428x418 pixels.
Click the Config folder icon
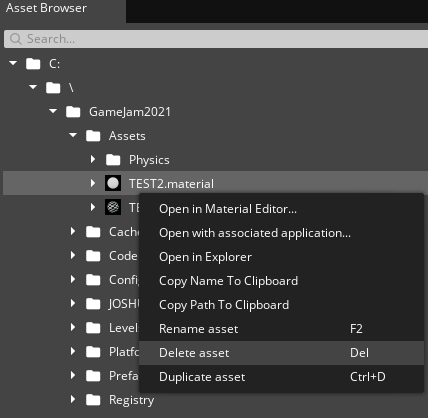point(93,280)
